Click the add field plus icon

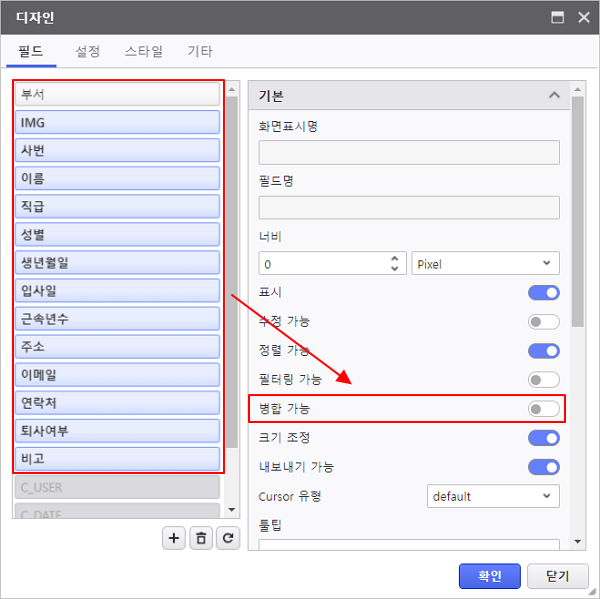coord(174,538)
